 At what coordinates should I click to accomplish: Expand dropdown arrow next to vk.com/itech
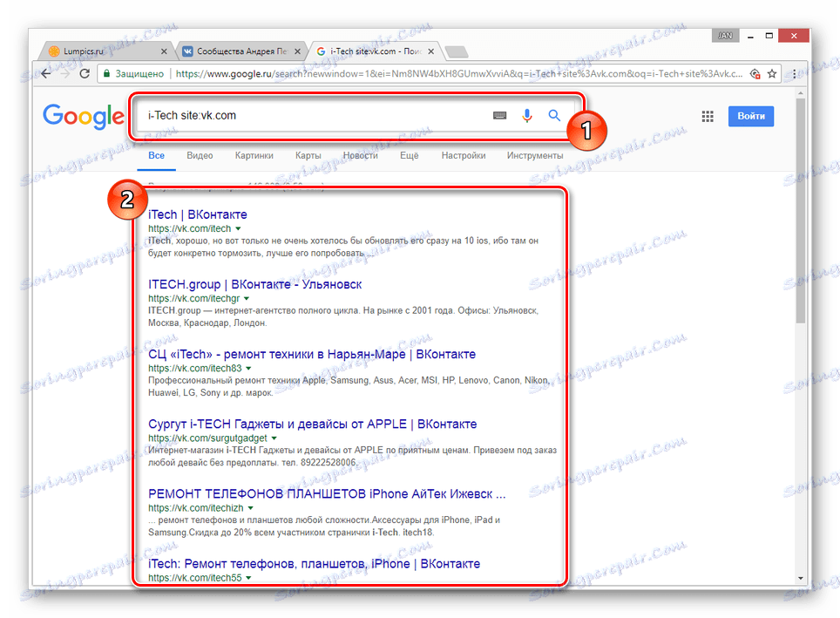point(239,229)
